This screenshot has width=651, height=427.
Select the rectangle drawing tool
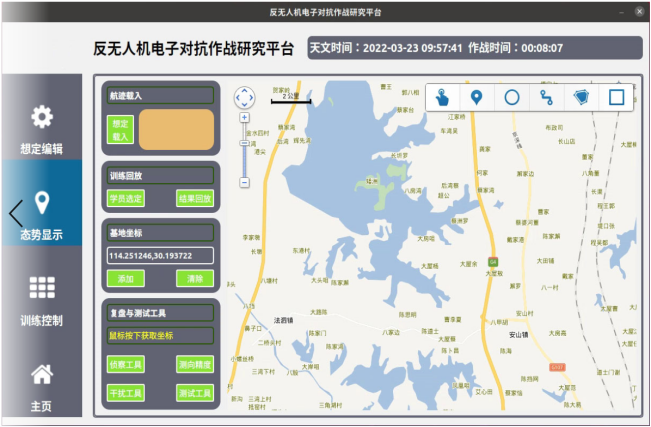click(616, 98)
